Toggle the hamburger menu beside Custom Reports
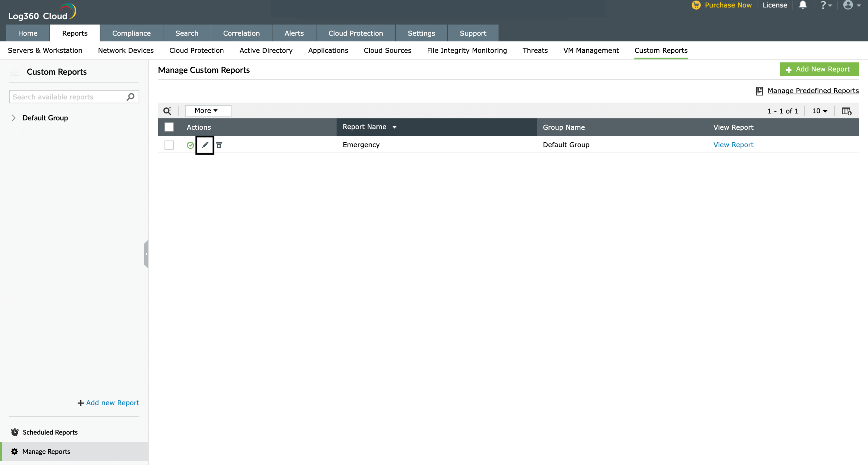This screenshot has width=868, height=465. pyautogui.click(x=14, y=72)
